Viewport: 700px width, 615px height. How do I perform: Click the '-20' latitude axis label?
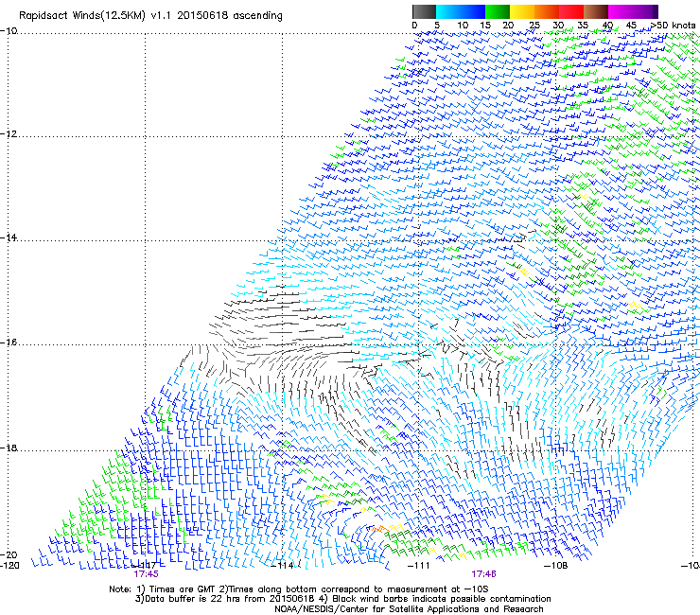(x=9, y=554)
